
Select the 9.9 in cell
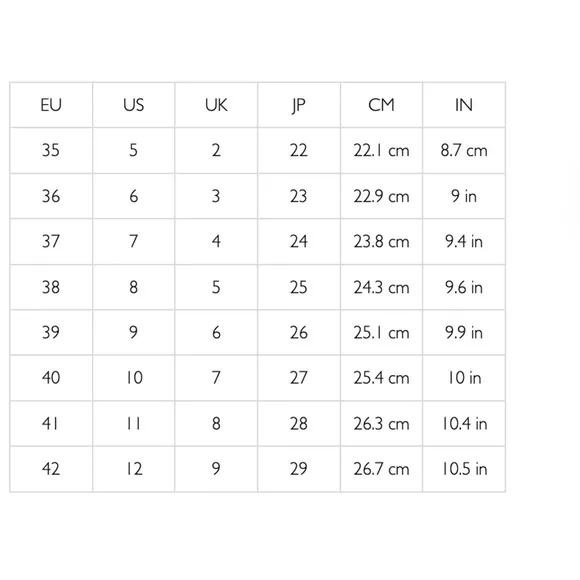tap(464, 333)
